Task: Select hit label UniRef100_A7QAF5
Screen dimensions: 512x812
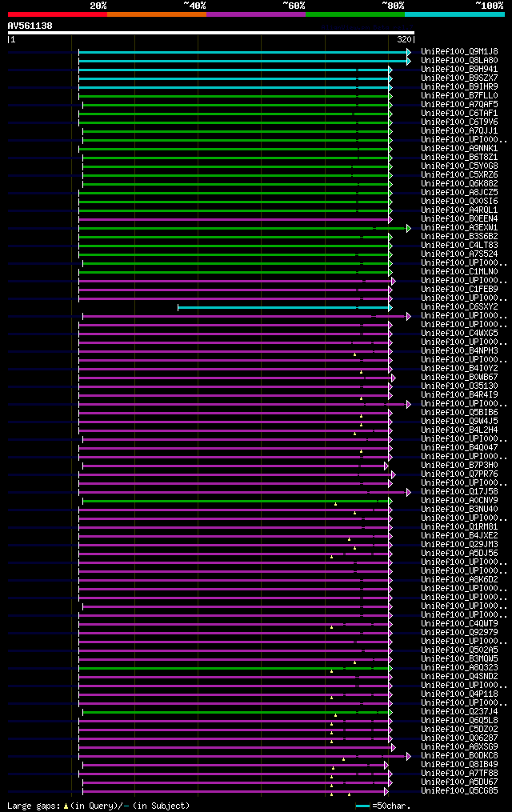Action: point(459,105)
